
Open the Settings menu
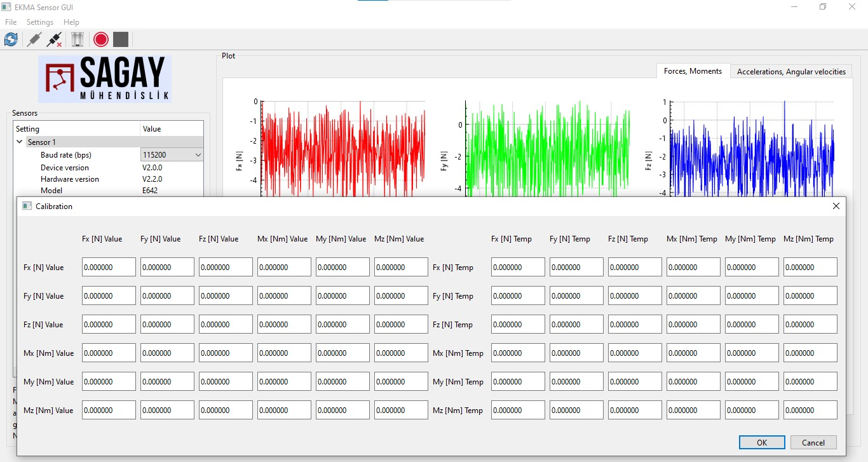tap(40, 22)
